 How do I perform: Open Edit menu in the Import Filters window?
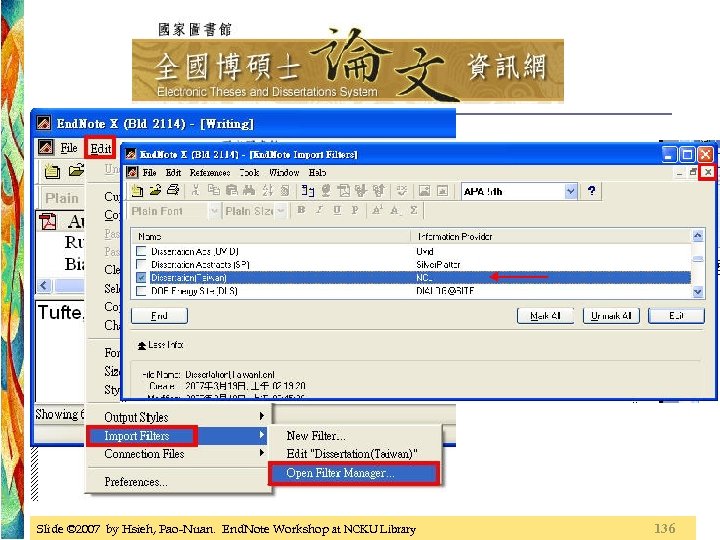[x=173, y=173]
